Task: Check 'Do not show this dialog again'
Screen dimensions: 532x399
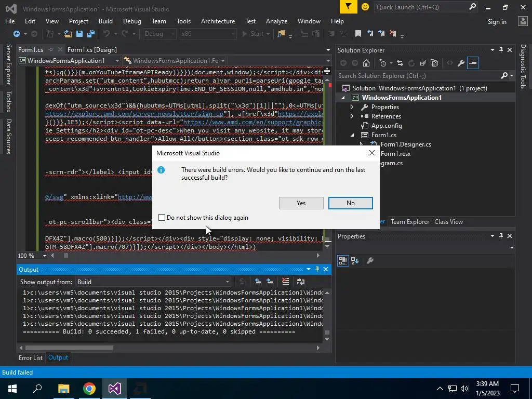Action: click(162, 218)
